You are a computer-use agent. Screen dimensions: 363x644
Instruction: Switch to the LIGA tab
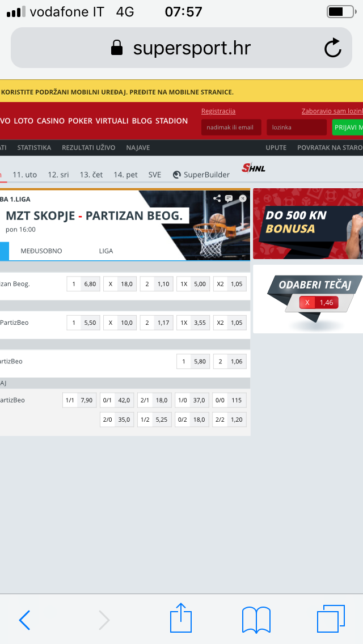(106, 251)
